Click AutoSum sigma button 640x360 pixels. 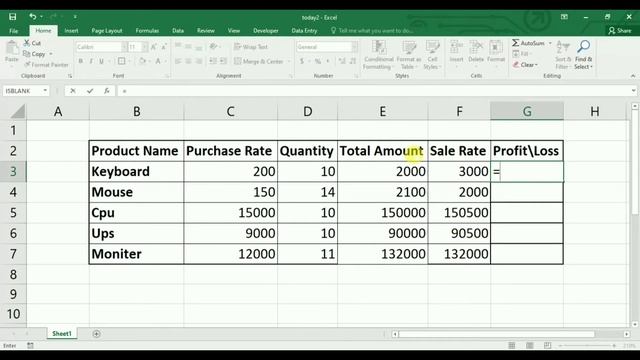(528, 43)
